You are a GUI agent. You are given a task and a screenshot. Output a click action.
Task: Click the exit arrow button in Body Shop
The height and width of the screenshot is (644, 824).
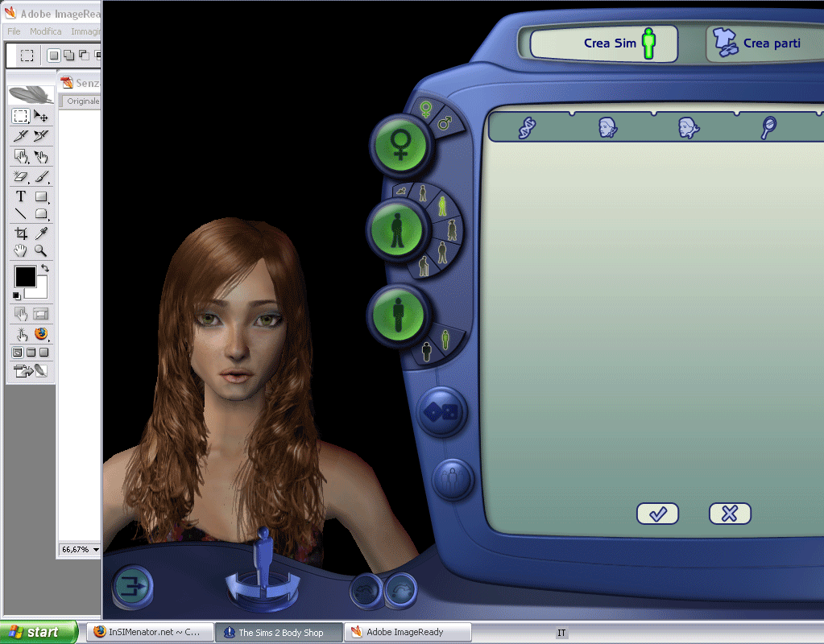pyautogui.click(x=132, y=587)
